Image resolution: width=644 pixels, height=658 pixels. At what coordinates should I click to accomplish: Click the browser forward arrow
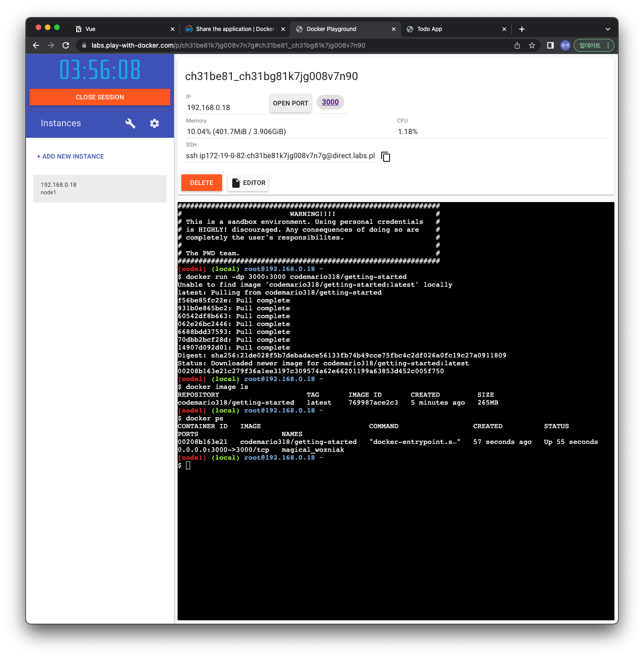point(51,45)
